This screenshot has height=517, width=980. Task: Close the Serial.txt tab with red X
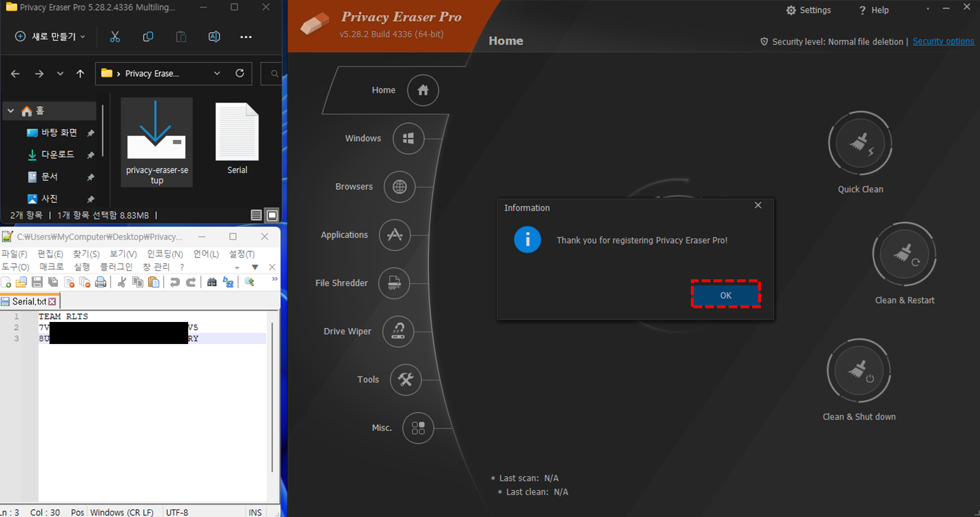point(52,301)
